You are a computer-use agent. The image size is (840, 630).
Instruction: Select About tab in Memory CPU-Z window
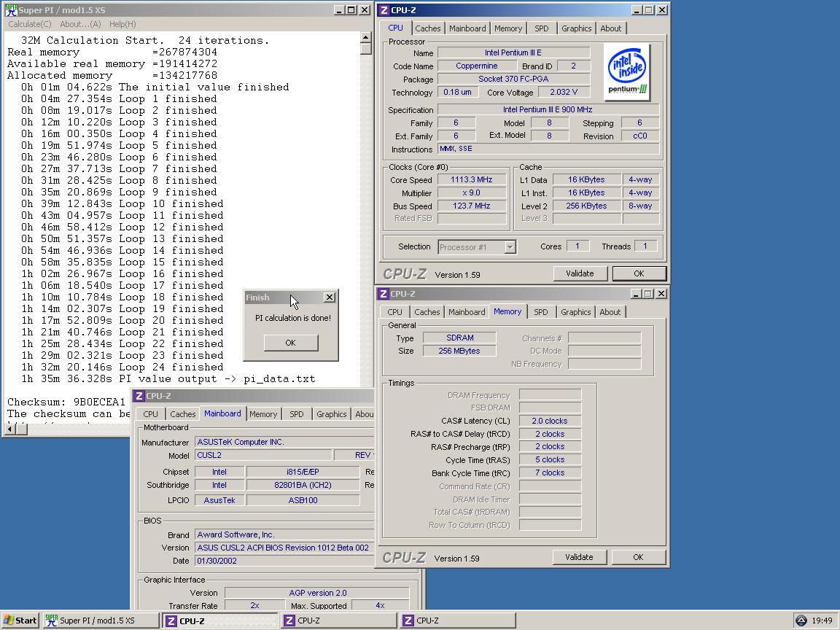click(610, 312)
